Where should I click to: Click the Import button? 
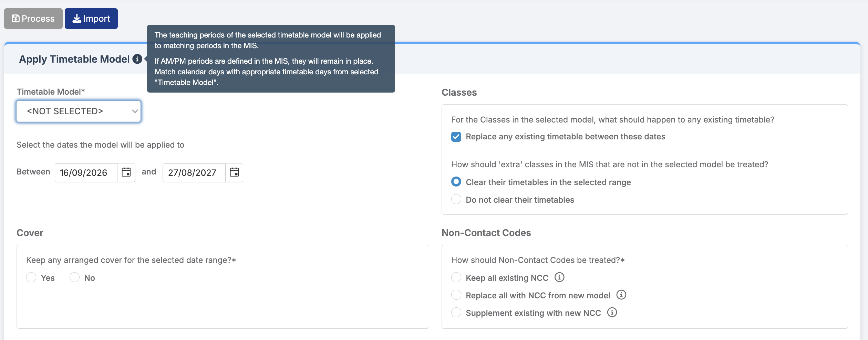91,19
